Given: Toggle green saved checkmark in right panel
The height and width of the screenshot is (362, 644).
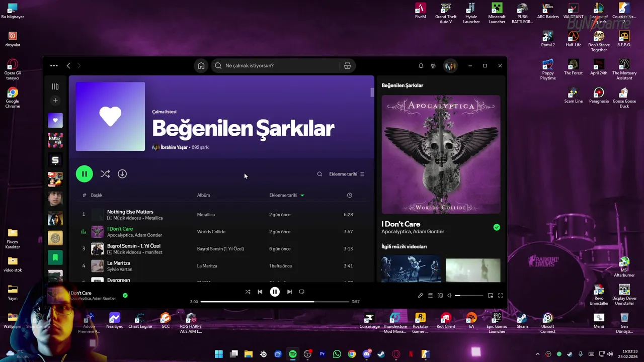Looking at the screenshot, I should tap(497, 227).
